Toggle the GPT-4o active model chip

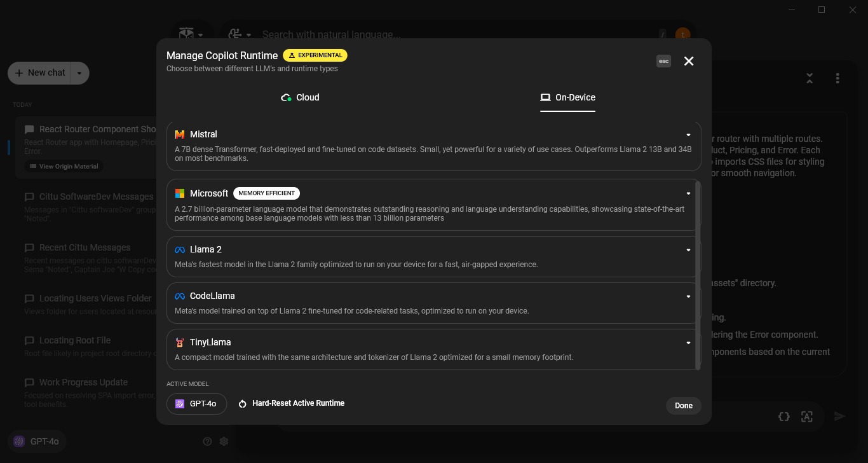click(196, 403)
